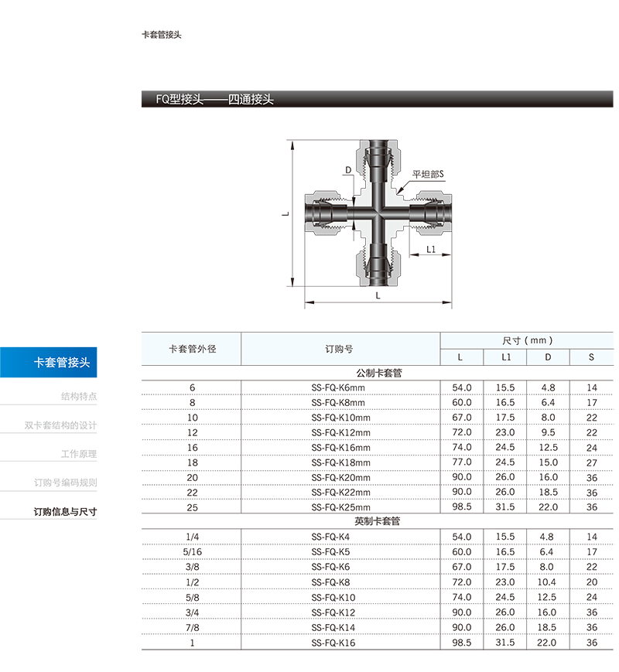
Task: Click the 订购号 column header
Action: pos(339,349)
